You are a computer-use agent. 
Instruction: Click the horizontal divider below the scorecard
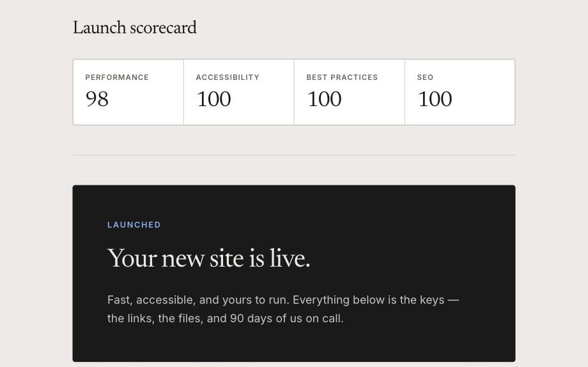click(294, 155)
